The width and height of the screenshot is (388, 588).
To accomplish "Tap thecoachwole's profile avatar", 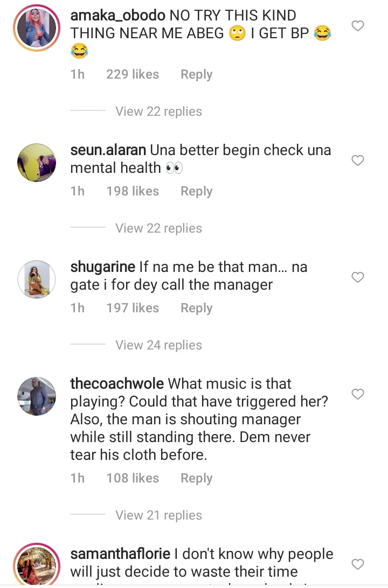I will point(37,396).
